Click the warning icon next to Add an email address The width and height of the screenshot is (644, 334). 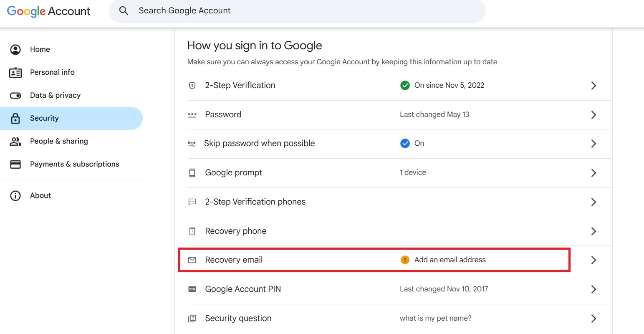tap(404, 260)
